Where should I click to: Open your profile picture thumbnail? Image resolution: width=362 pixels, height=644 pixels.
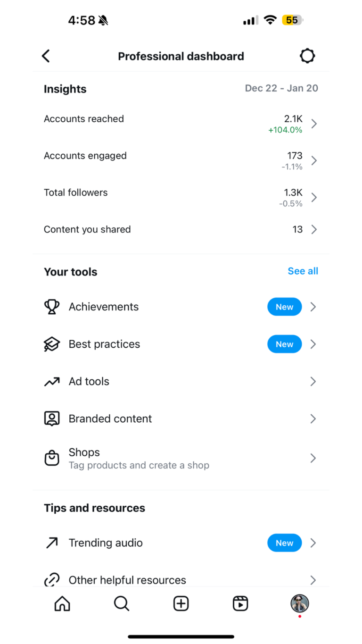click(300, 603)
